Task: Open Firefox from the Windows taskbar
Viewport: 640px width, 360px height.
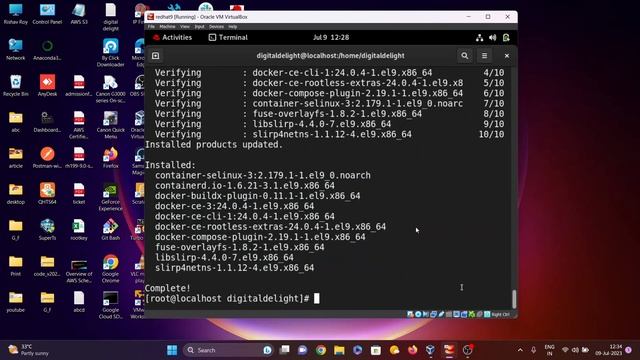Action: (x=413, y=350)
